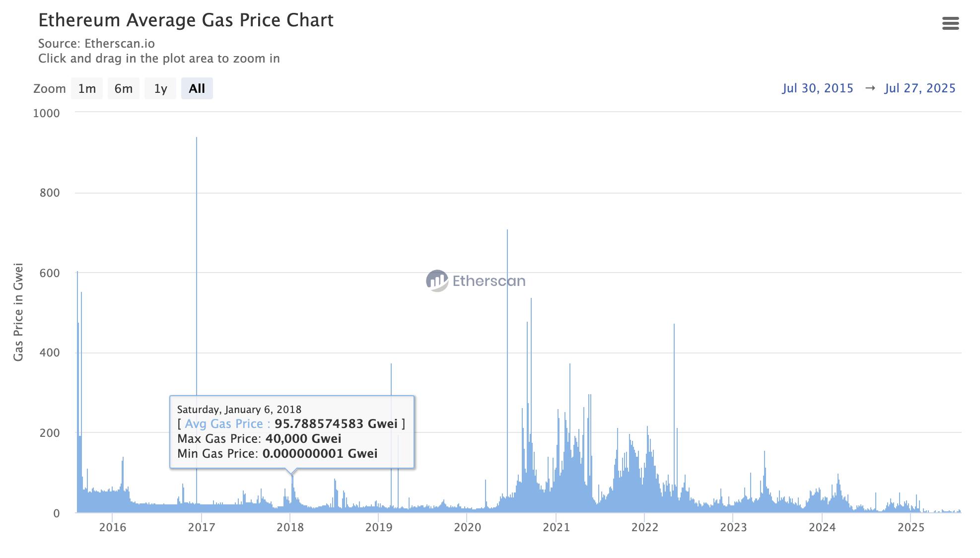Screen dimensions: 980x558
Task: Toggle the All zoom preset
Action: pyautogui.click(x=197, y=88)
